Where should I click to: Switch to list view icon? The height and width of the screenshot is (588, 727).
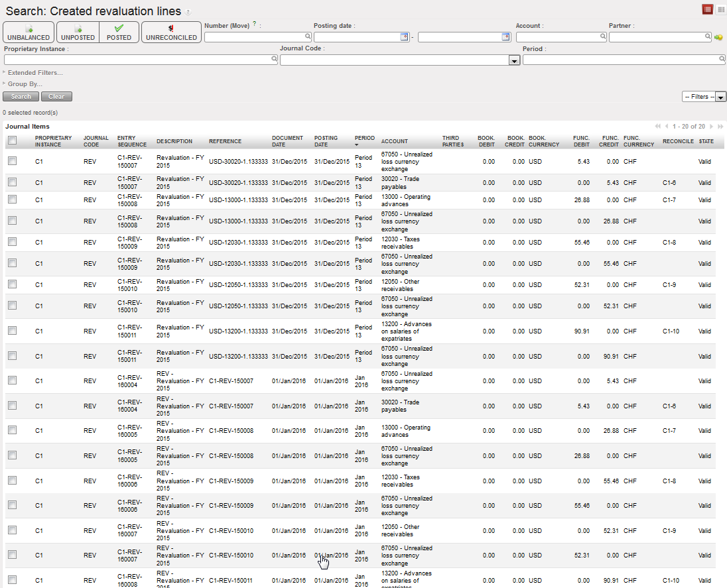pyautogui.click(x=708, y=9)
